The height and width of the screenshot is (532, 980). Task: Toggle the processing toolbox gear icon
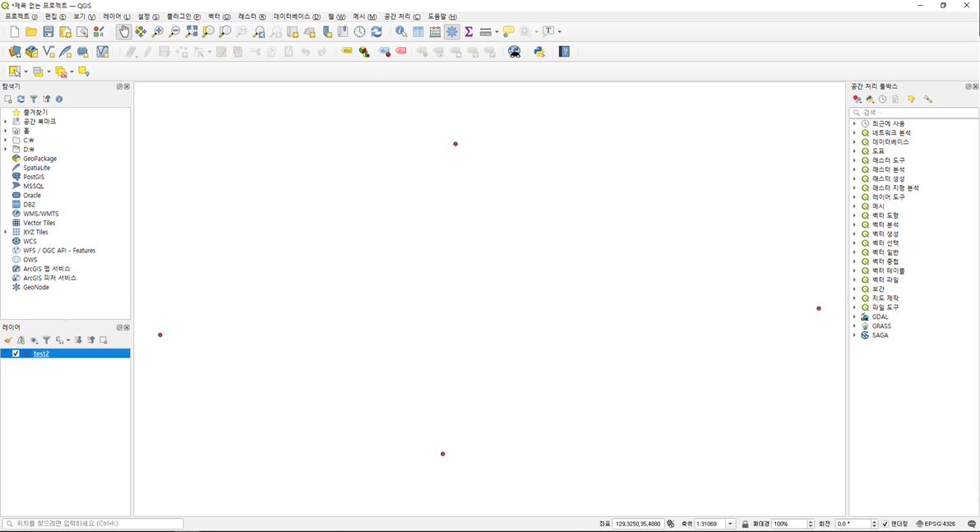point(452,31)
